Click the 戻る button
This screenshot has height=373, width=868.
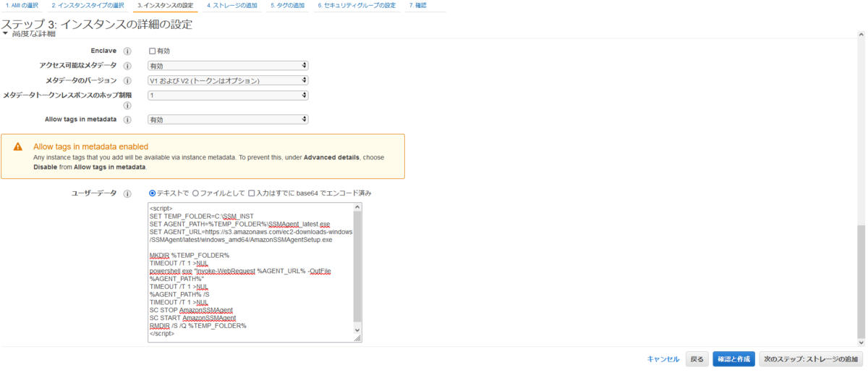(x=697, y=359)
